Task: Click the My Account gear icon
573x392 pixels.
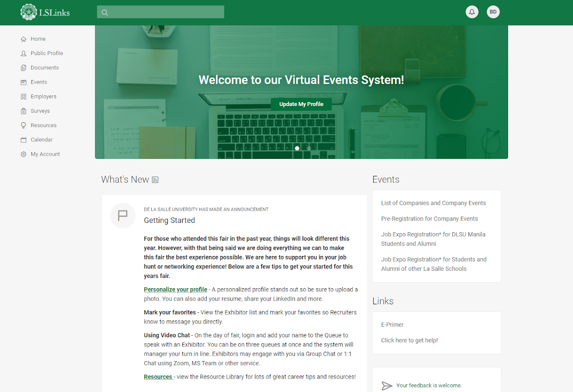Action: pos(24,154)
